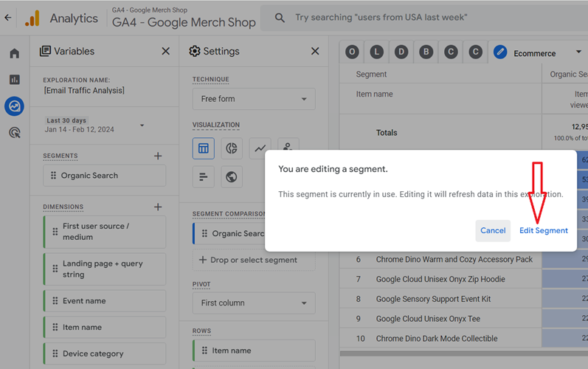Click row Chrome Dino Dark Mode Collectible

click(437, 339)
